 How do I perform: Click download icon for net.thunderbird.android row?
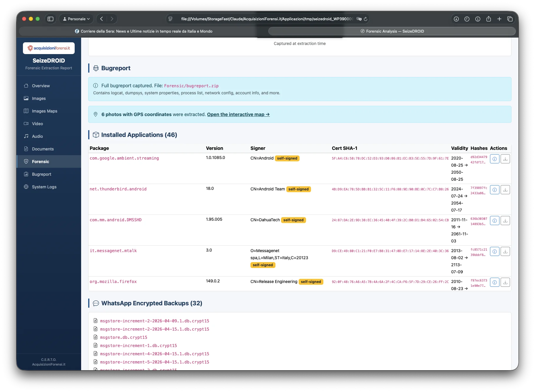pos(505,190)
